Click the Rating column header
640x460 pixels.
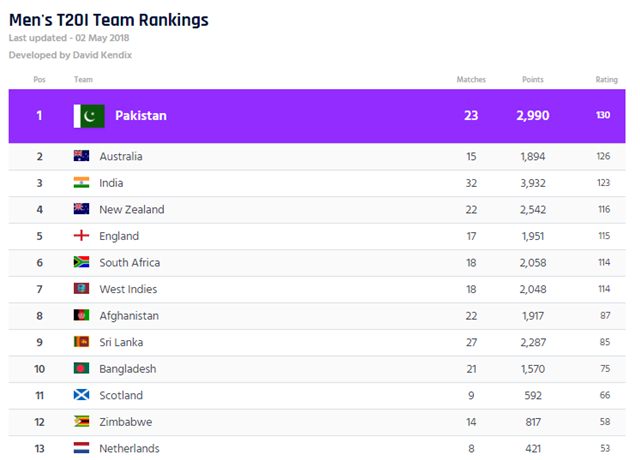pos(607,80)
